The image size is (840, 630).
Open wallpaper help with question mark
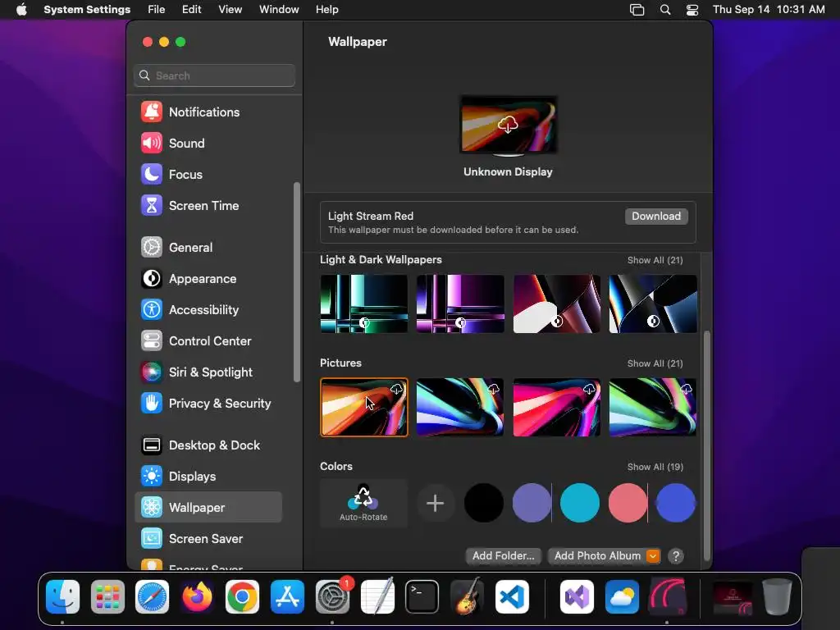point(676,556)
